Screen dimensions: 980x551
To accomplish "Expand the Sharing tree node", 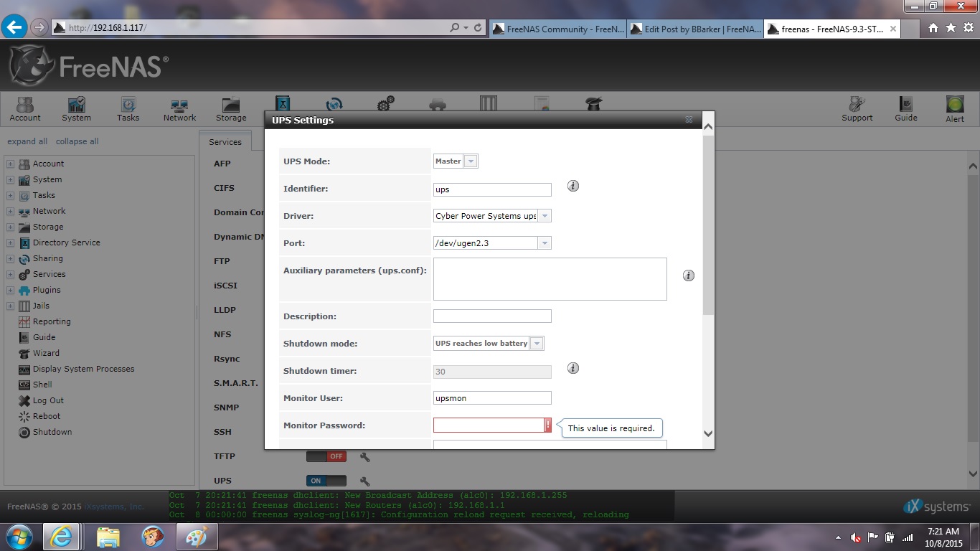I will point(10,258).
